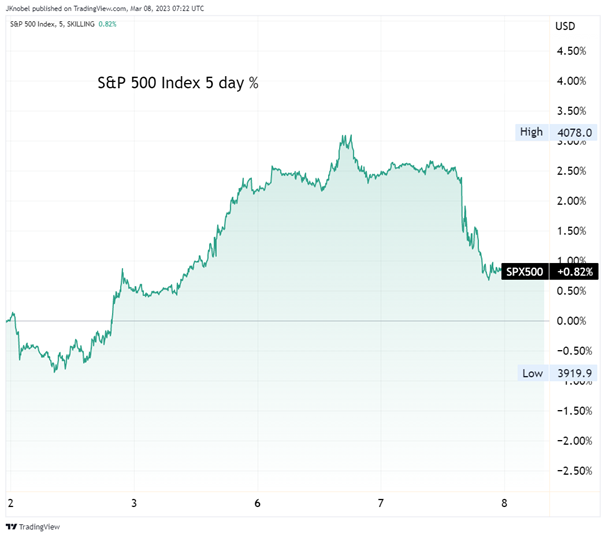Select date 6 on the time axis

(257, 504)
